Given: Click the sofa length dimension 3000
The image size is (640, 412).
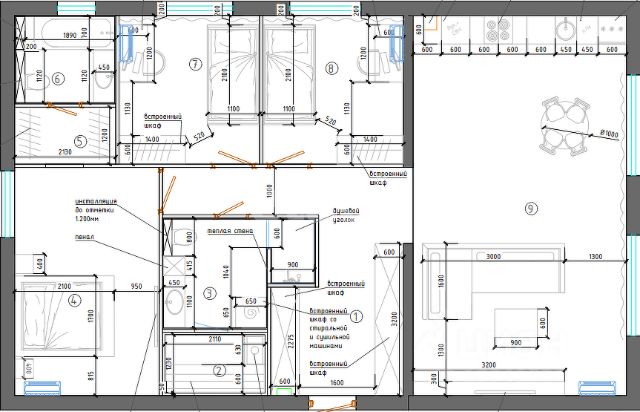Looking at the screenshot, I should pyautogui.click(x=493, y=257).
